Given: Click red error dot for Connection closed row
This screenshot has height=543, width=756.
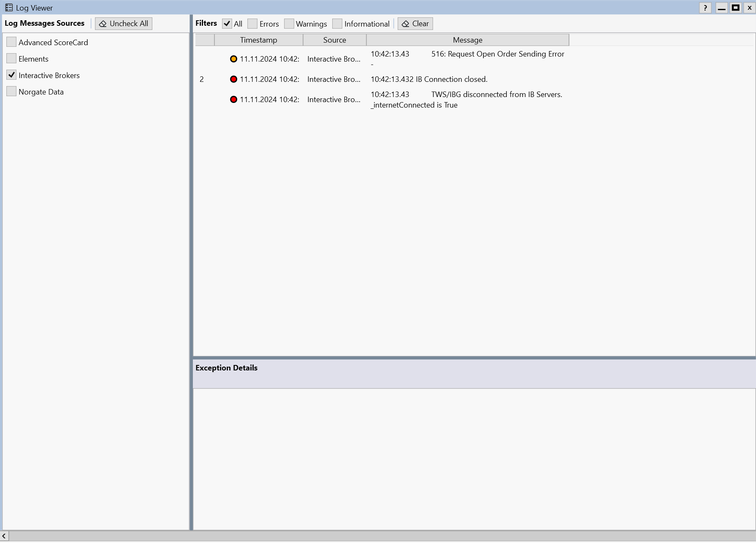Looking at the screenshot, I should click(233, 79).
